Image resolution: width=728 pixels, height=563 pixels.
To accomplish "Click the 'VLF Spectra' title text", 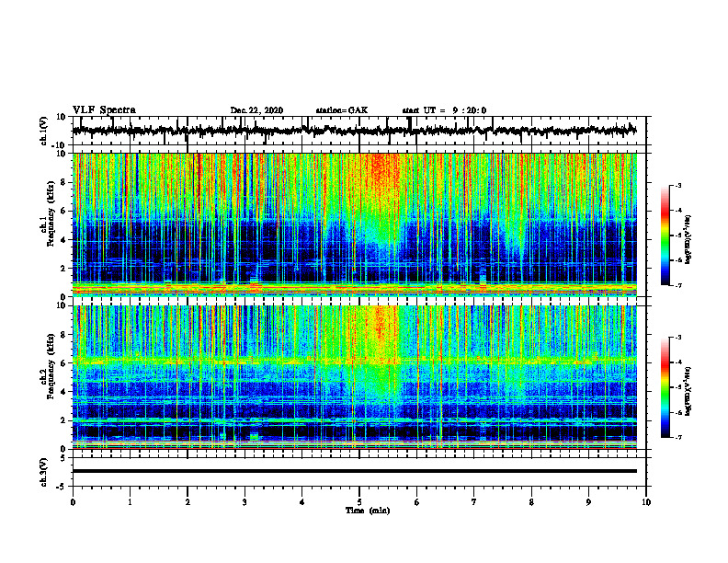I will tap(104, 110).
